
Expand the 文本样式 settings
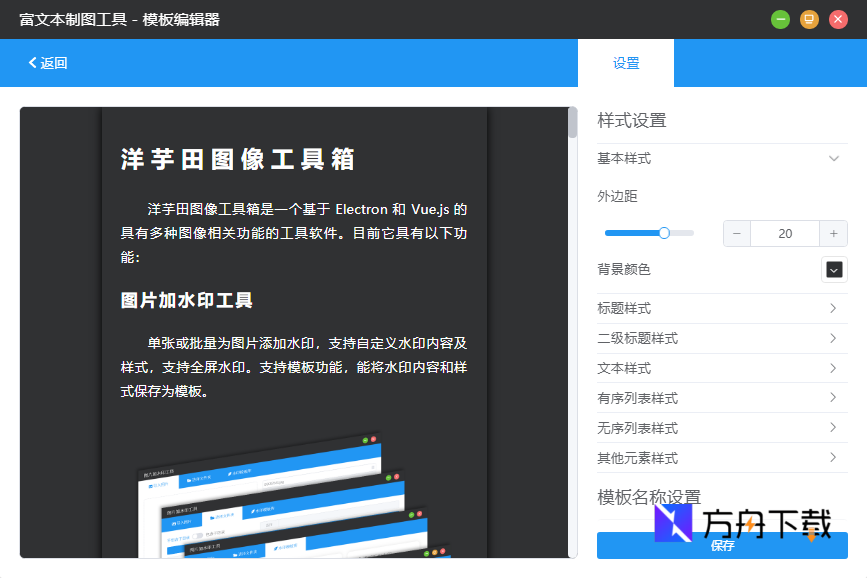coord(720,368)
